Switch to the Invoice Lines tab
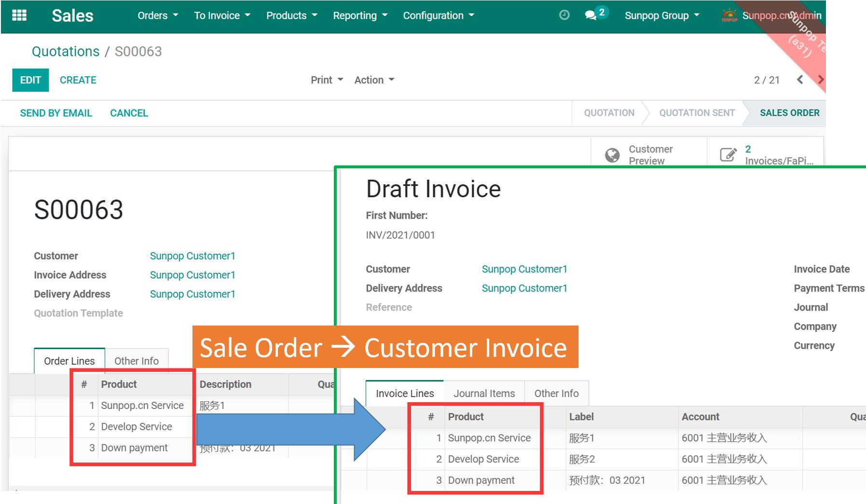The height and width of the screenshot is (504, 866). 405,394
